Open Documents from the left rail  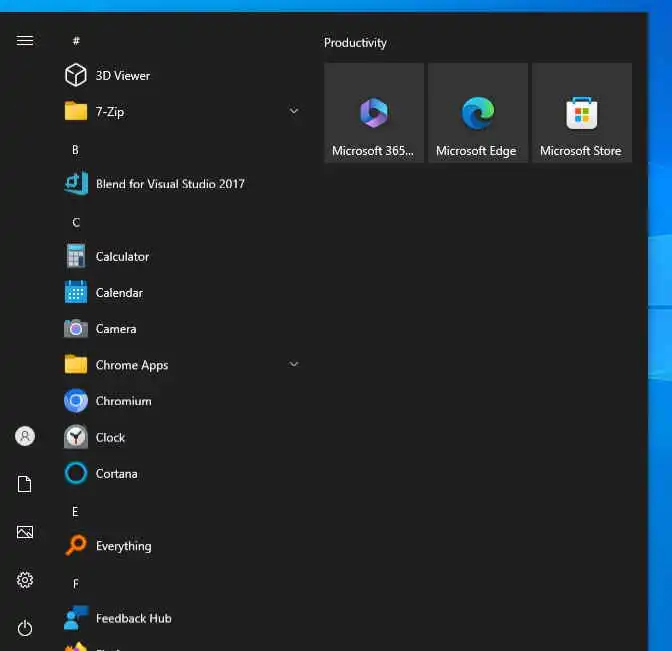(x=25, y=484)
